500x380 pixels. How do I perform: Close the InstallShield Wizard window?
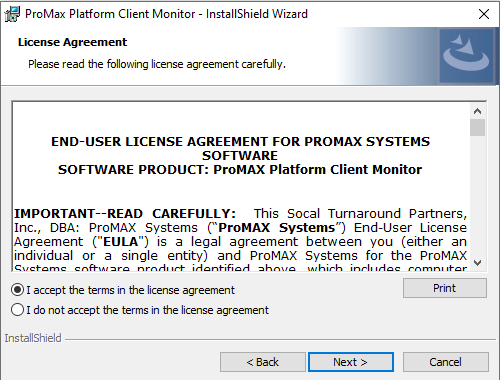[x=484, y=14]
